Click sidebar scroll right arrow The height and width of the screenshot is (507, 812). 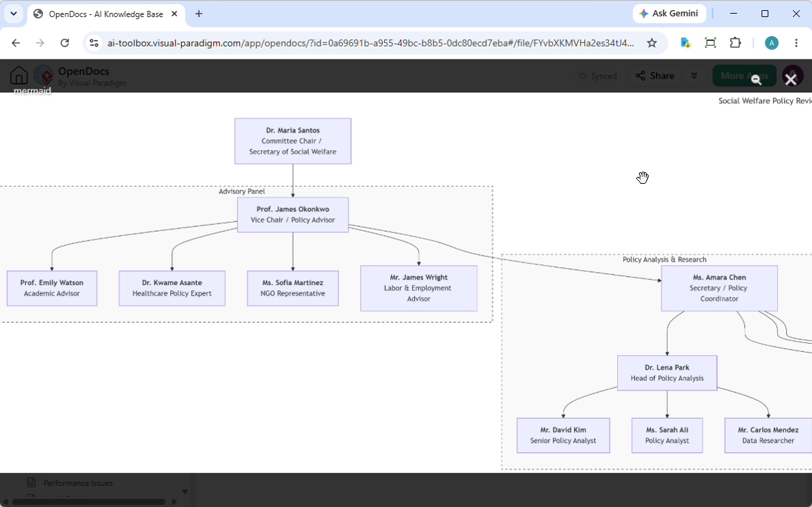click(x=174, y=502)
